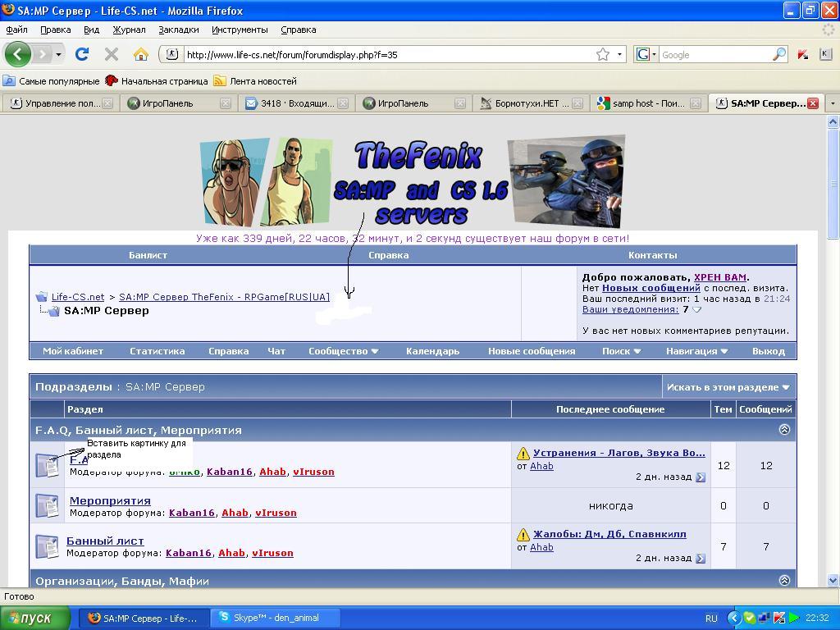The height and width of the screenshot is (630, 840).
Task: Click the red Kaspersky toolbar icon
Action: (802, 54)
